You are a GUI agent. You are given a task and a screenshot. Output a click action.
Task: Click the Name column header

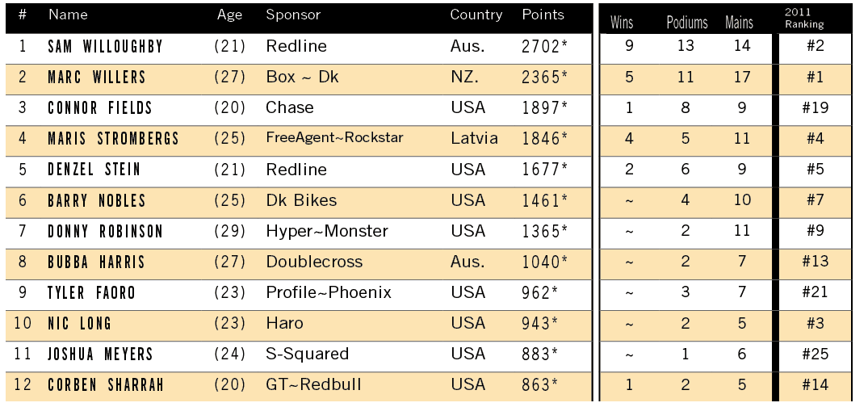68,15
